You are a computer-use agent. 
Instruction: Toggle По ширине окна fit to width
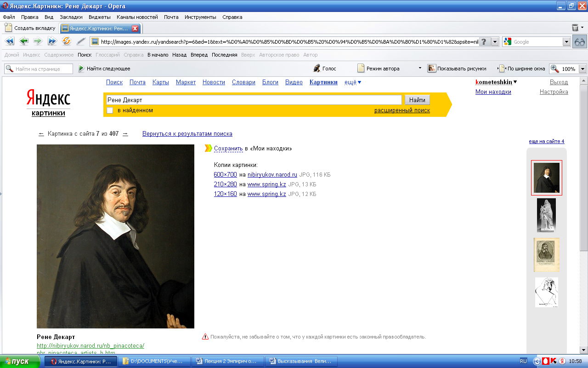pyautogui.click(x=522, y=69)
